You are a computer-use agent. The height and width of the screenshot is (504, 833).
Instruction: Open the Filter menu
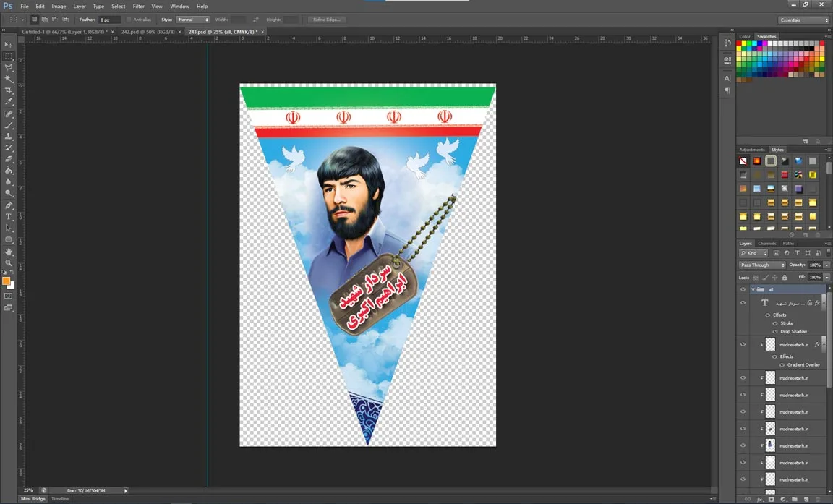[139, 7]
